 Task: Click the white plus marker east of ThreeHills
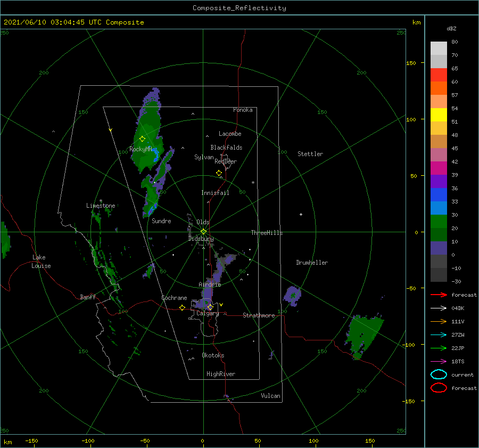click(x=301, y=214)
